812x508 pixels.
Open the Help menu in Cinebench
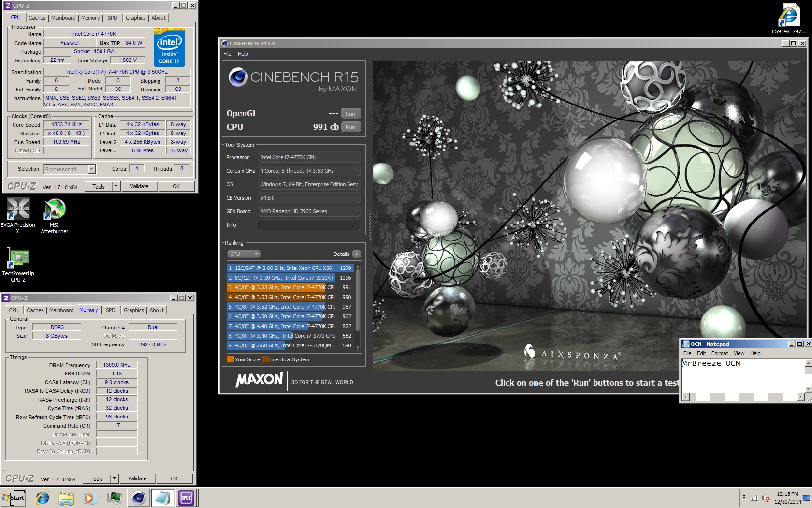click(x=243, y=54)
